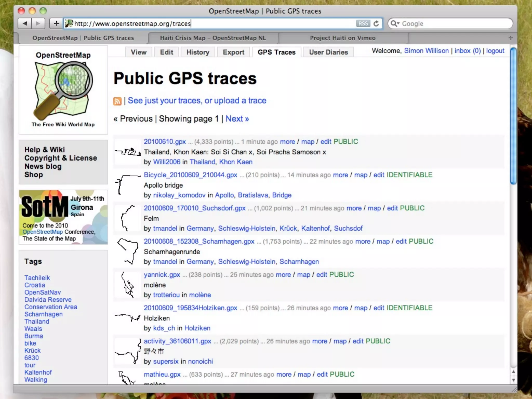Screen dimensions: 532x399
Task: Click the add bookmark plus button
Action: (x=56, y=24)
